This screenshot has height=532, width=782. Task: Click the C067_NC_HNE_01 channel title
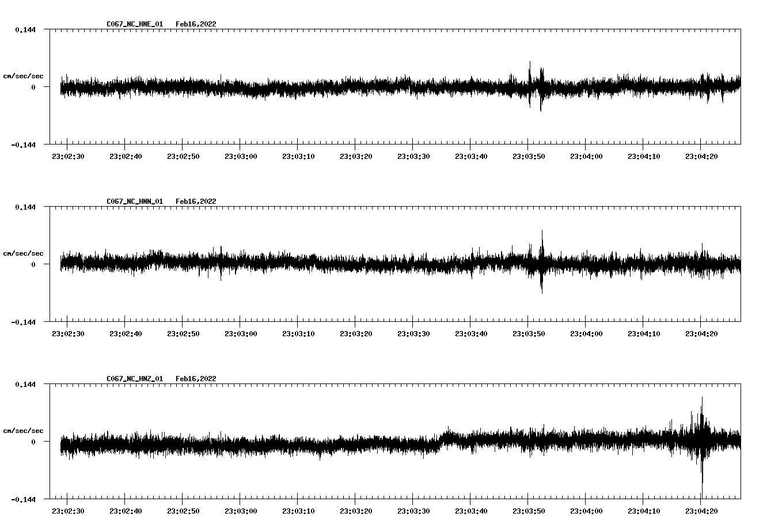click(135, 24)
